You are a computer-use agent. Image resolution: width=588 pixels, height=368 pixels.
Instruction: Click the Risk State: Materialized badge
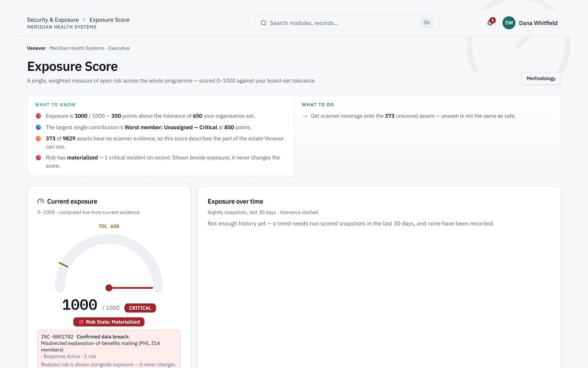tap(109, 322)
